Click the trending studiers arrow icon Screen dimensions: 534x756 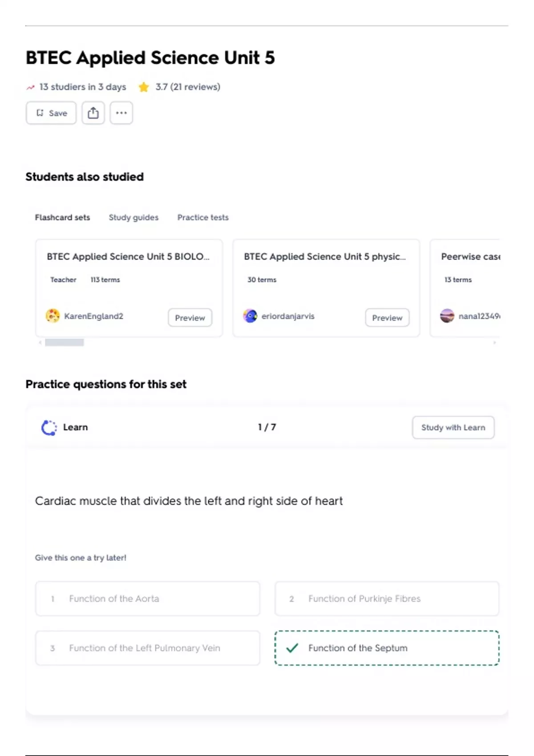click(30, 88)
